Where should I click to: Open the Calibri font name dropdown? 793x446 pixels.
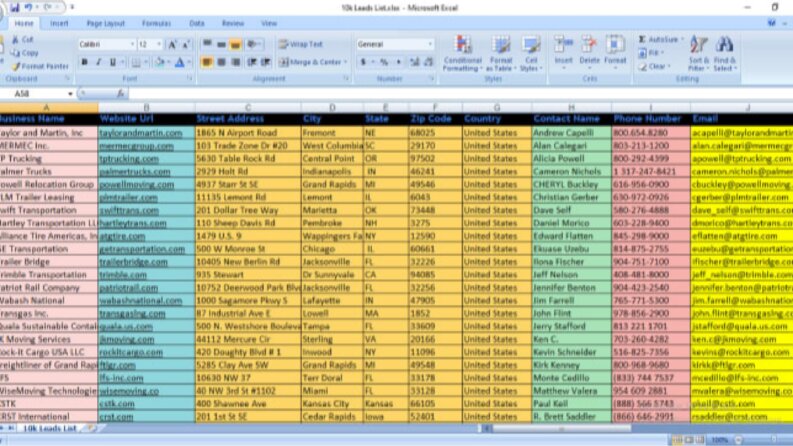click(x=133, y=44)
